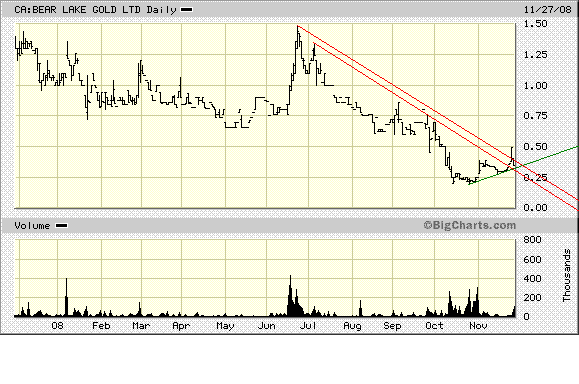Click the Oct month label
Image resolution: width=579 pixels, height=384 pixels.
pos(434,326)
